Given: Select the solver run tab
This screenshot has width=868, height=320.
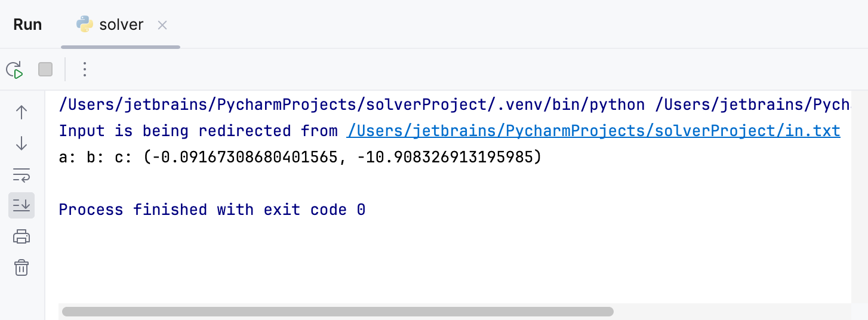Looking at the screenshot, I should (121, 24).
